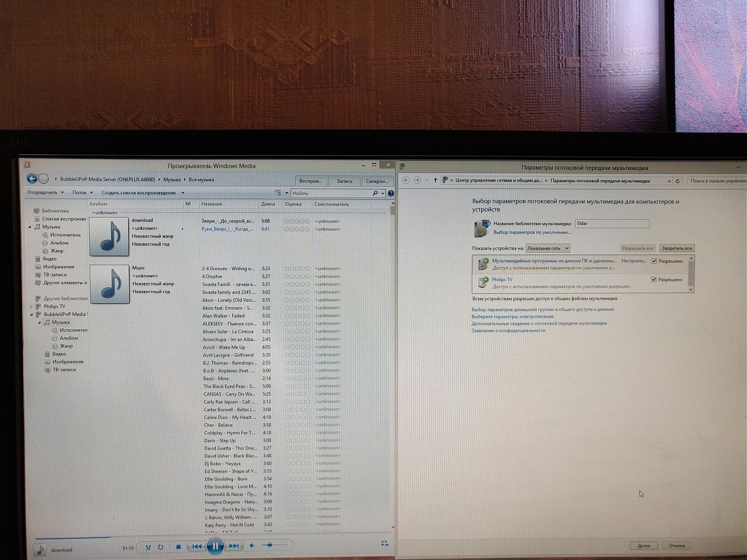The height and width of the screenshot is (560, 747).
Task: Click the library name field containing Eldar
Action: [x=612, y=223]
